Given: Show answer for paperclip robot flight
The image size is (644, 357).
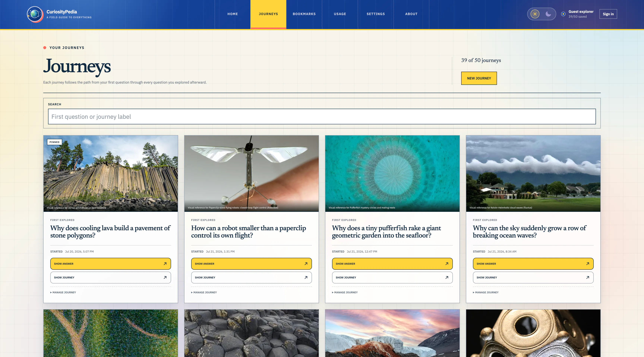Looking at the screenshot, I should [x=251, y=264].
